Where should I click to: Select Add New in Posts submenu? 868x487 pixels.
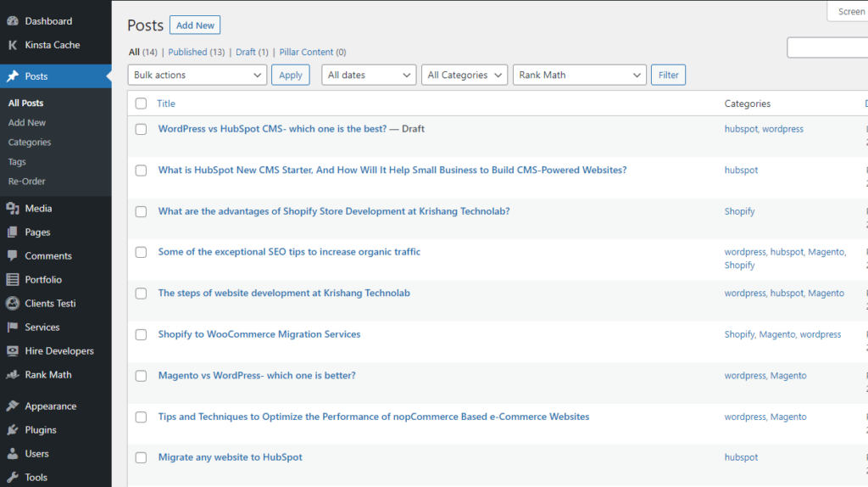click(26, 122)
